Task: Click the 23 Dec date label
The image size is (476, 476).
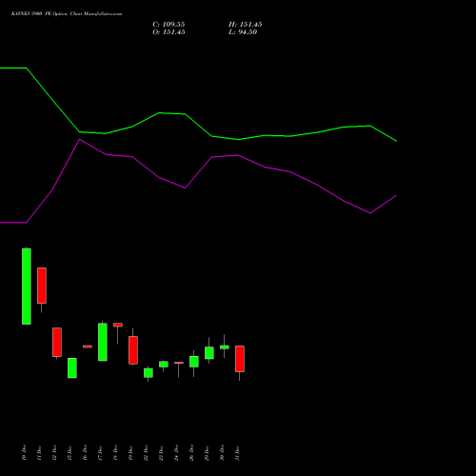Action: [162, 452]
